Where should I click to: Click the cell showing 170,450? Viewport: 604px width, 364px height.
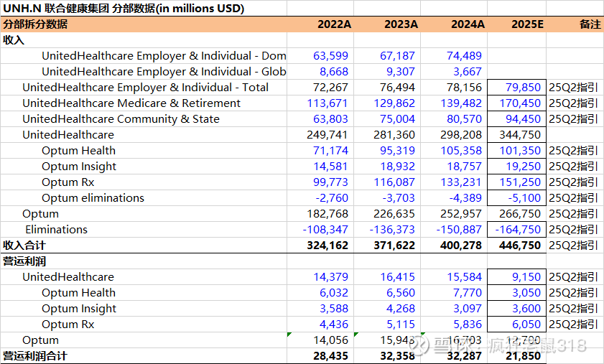click(x=520, y=103)
